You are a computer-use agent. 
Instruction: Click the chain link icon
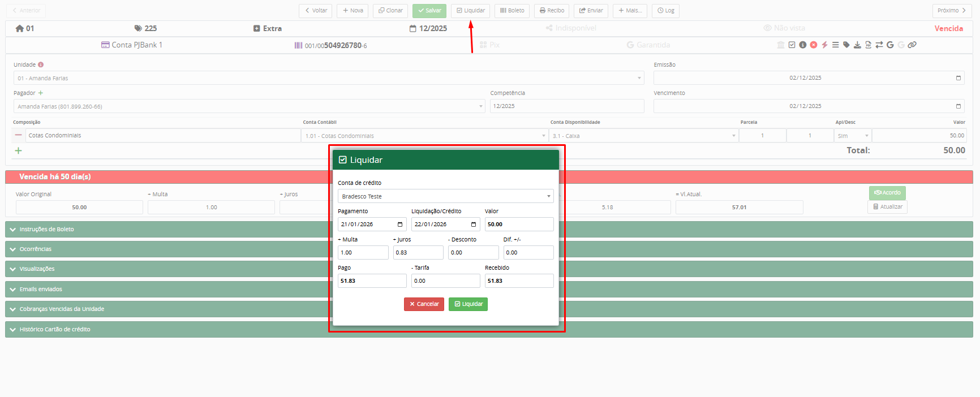(x=912, y=45)
